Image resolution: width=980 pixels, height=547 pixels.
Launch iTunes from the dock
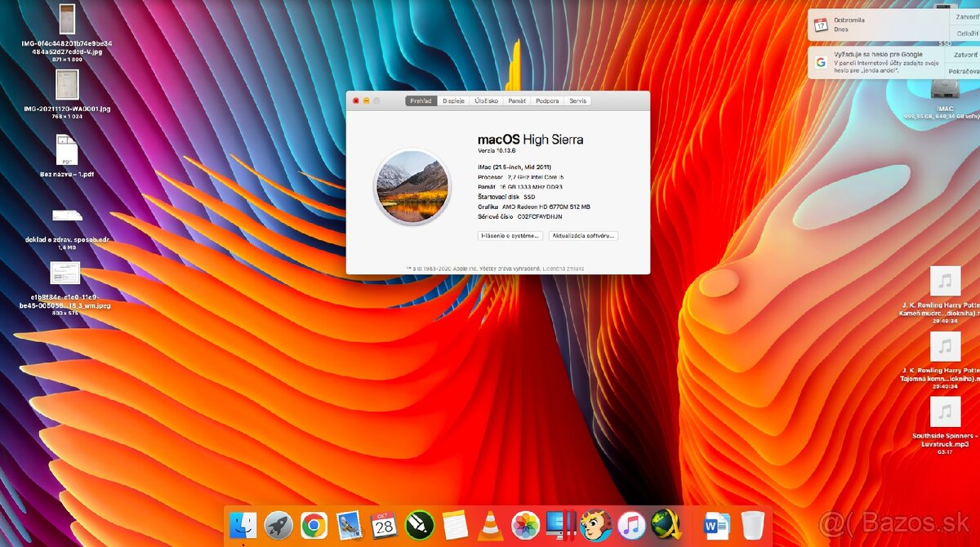click(630, 525)
